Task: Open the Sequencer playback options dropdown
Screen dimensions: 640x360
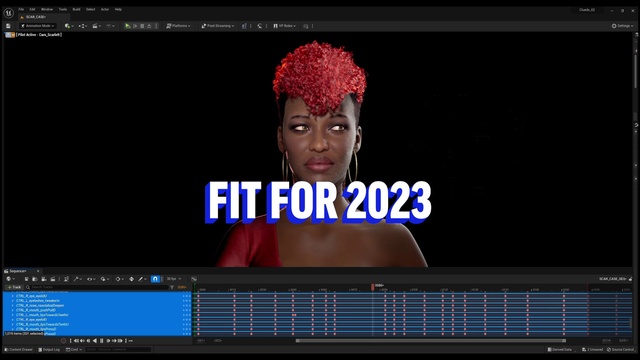Action: click(x=104, y=279)
